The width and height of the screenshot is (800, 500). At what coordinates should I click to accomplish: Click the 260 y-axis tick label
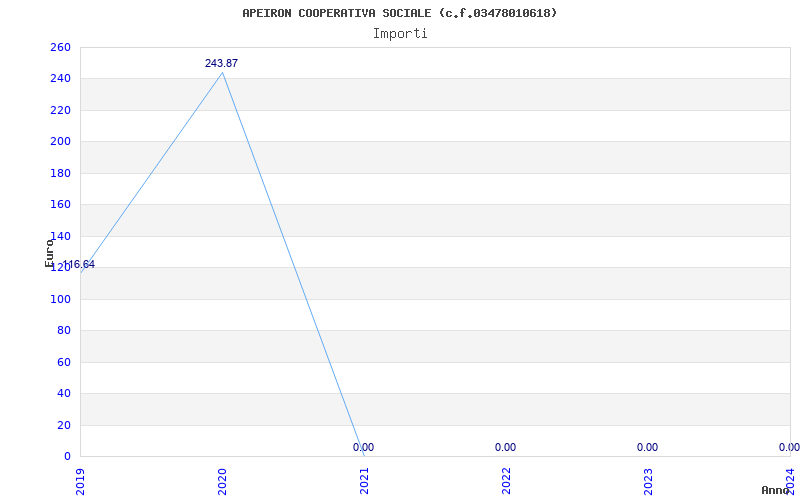[60, 47]
